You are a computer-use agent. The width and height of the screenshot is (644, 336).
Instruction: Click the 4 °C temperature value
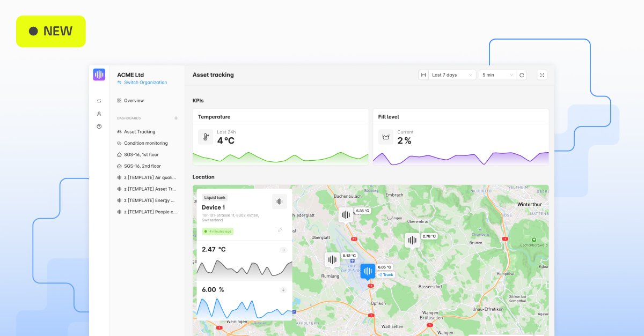[225, 141]
